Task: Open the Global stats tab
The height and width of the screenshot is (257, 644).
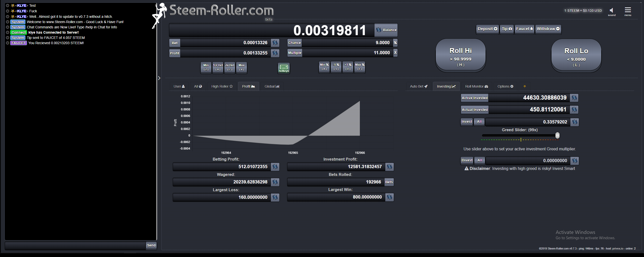Action: click(x=272, y=86)
